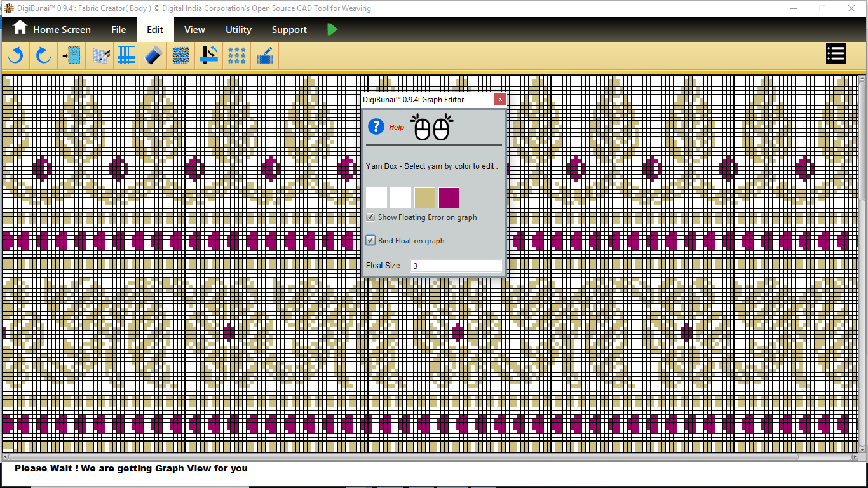Select the graph pencil edit icon
Screen dimensions: 868x488
(x=101, y=55)
